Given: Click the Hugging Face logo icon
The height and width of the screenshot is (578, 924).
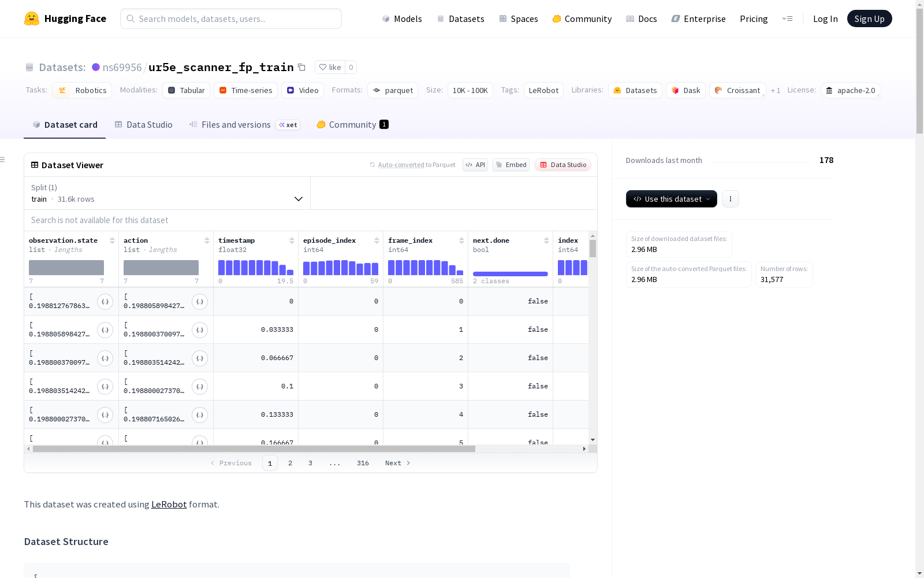Looking at the screenshot, I should pyautogui.click(x=32, y=18).
